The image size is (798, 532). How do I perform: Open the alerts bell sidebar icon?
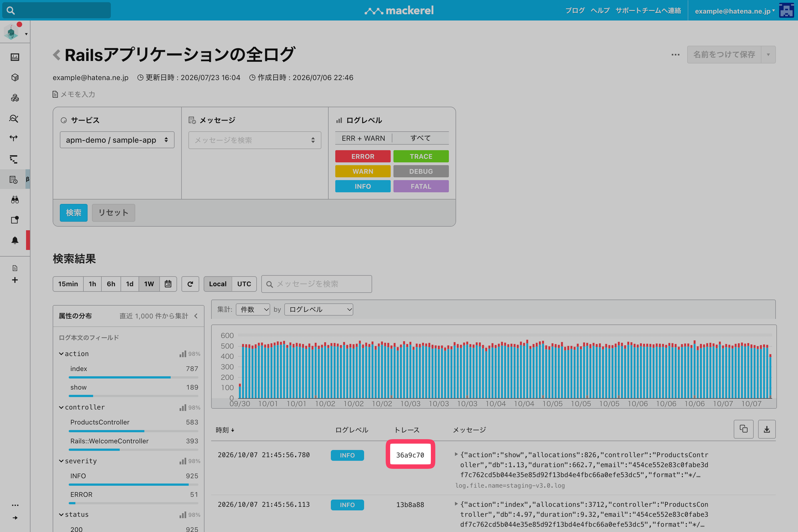tap(15, 240)
